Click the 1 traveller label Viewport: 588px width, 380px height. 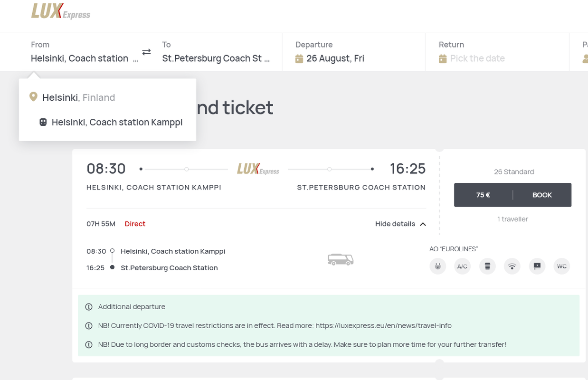(512, 219)
